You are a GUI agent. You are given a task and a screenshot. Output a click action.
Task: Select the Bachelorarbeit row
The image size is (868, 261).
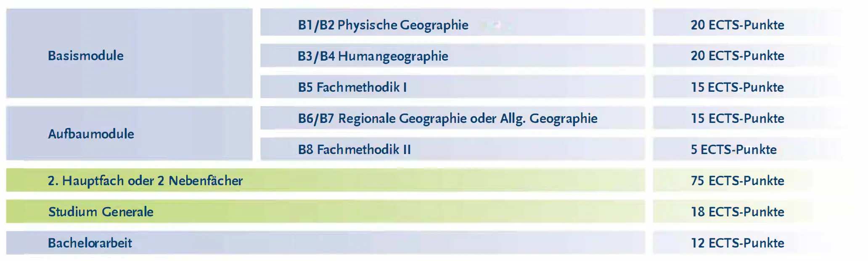point(90,243)
